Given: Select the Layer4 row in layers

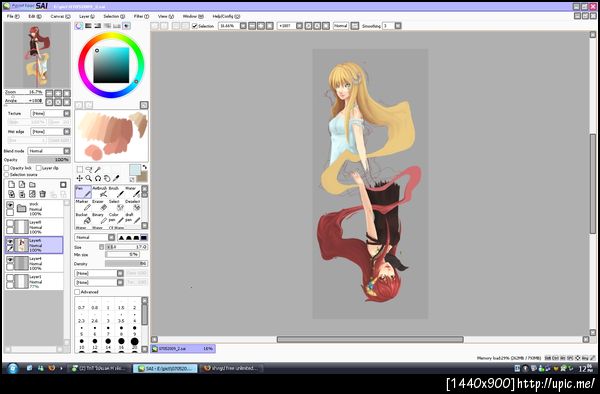Looking at the screenshot, I should [34, 263].
